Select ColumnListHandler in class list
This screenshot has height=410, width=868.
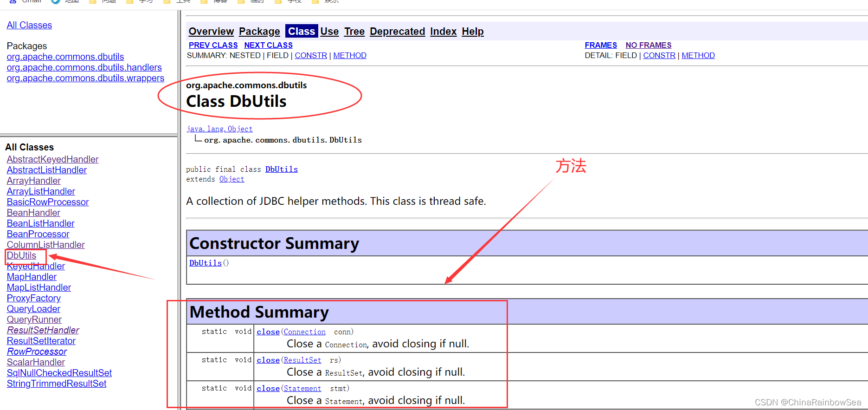point(45,245)
